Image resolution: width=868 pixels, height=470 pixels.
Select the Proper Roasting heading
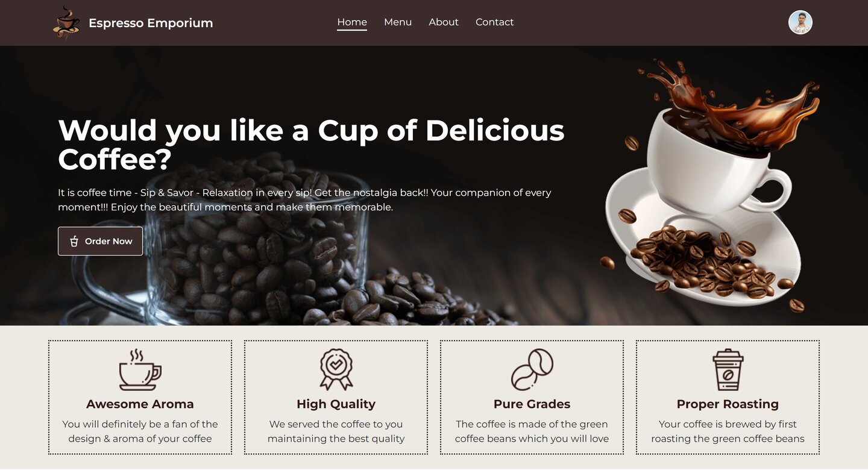(x=728, y=404)
